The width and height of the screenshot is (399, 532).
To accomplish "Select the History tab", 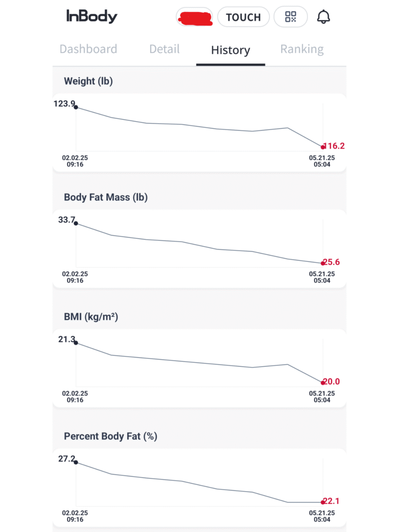I will (x=230, y=50).
